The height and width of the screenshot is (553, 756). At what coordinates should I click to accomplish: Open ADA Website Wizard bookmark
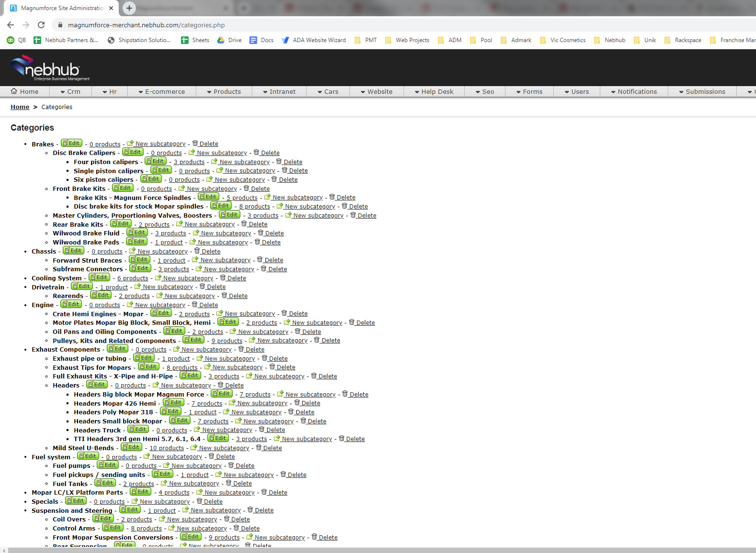coord(314,40)
